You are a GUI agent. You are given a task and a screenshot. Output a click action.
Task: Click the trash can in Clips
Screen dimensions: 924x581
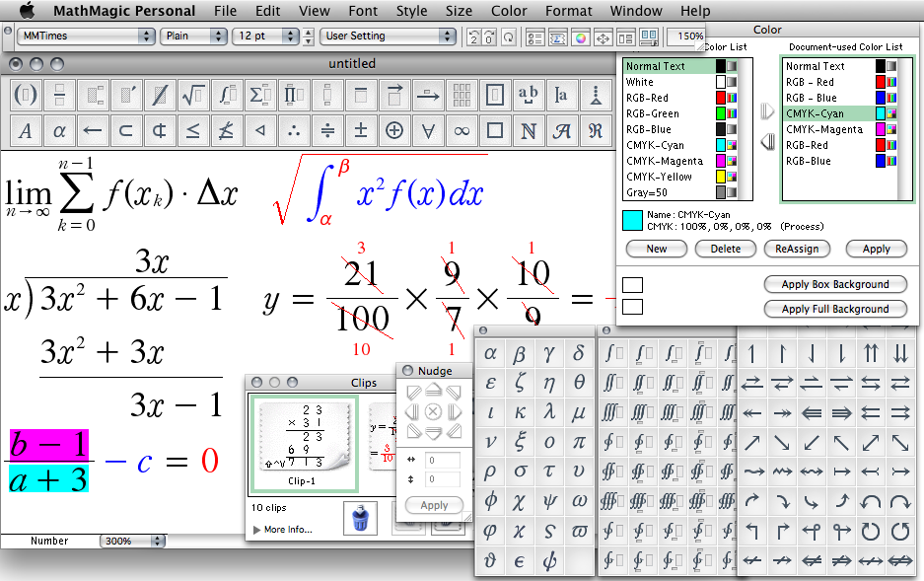coord(361,519)
